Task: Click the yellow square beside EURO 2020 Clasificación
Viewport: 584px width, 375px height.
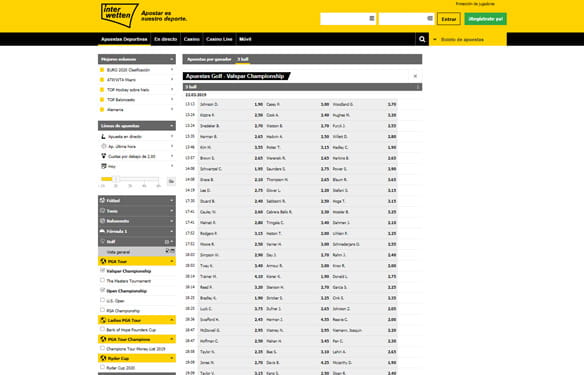Action: pos(102,70)
